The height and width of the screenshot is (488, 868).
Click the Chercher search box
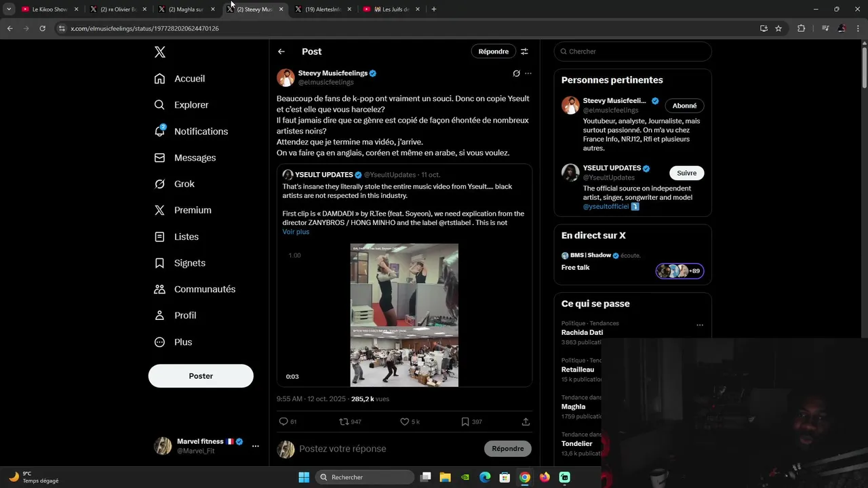pyautogui.click(x=633, y=52)
